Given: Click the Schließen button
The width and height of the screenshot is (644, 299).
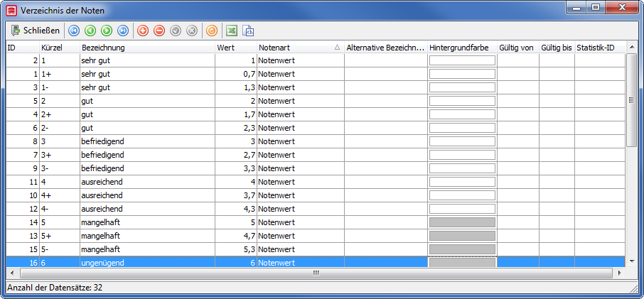Looking at the screenshot, I should coord(36,31).
